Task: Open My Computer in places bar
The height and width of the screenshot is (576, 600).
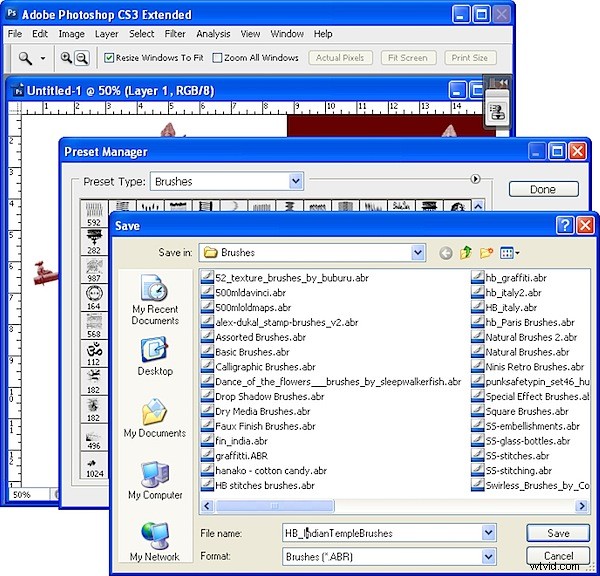Action: tap(155, 480)
